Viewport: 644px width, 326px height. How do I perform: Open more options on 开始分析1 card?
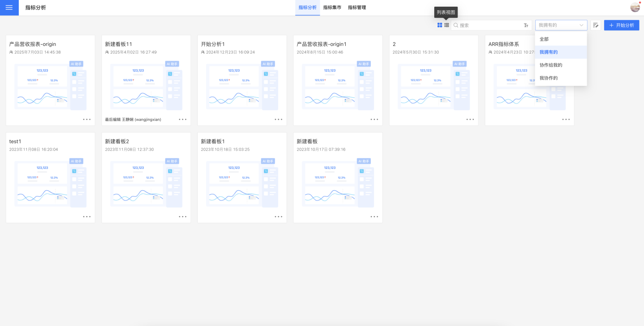click(x=279, y=120)
